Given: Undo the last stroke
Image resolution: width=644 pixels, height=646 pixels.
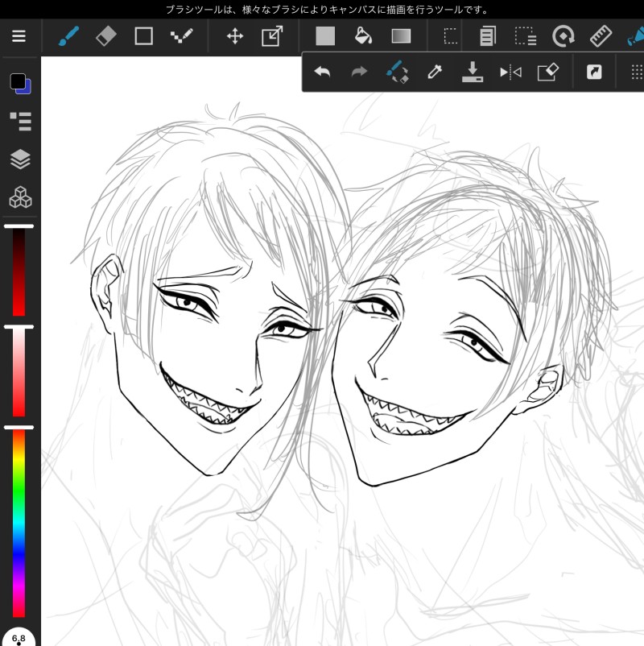Looking at the screenshot, I should (322, 72).
